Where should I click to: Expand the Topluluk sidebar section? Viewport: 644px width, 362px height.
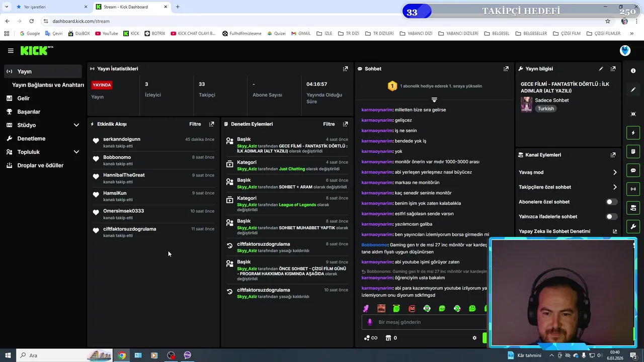76,152
